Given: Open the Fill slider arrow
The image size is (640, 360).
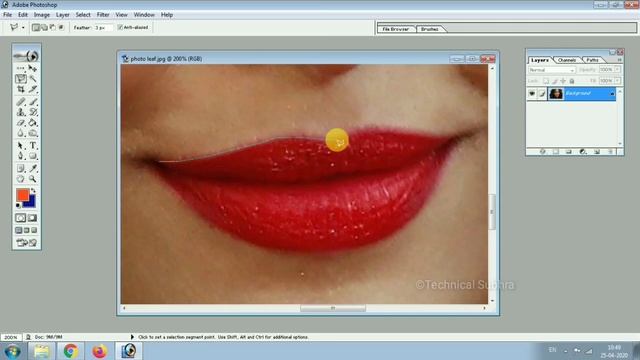Looking at the screenshot, I should pos(618,81).
